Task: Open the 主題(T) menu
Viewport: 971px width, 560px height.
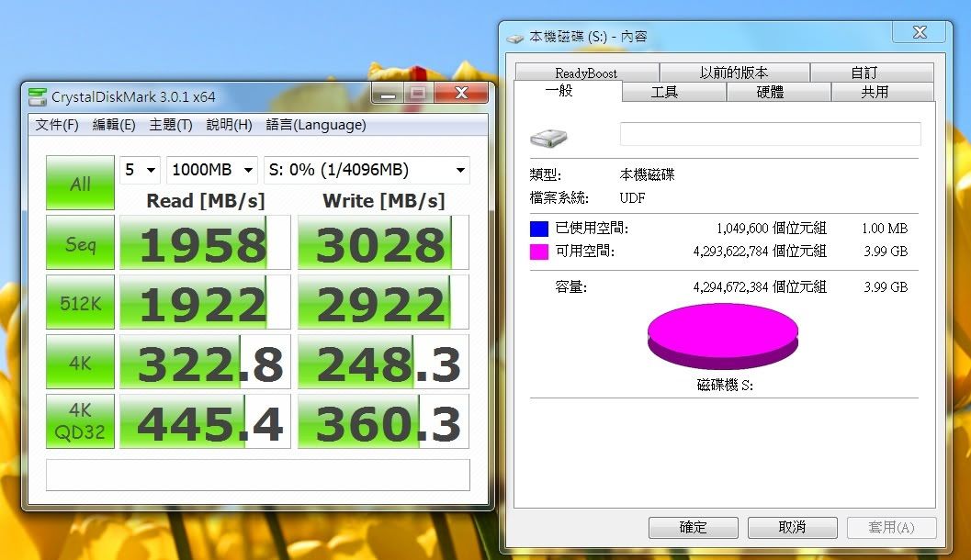Action: [x=171, y=125]
